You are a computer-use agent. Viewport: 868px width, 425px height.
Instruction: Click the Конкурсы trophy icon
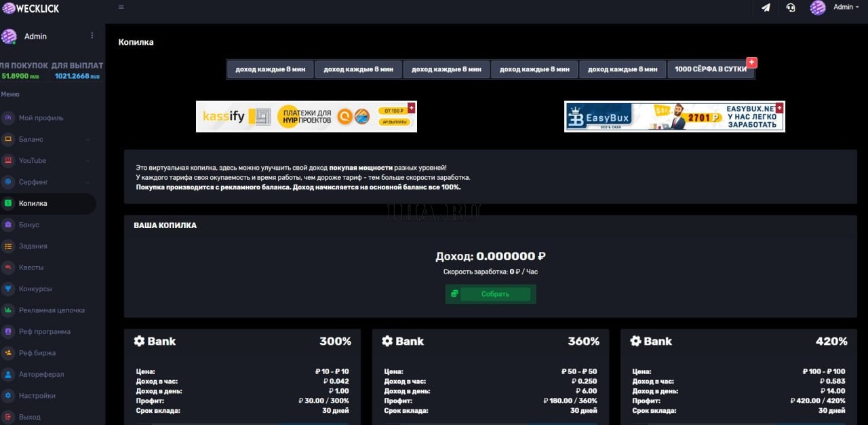pyautogui.click(x=6, y=289)
